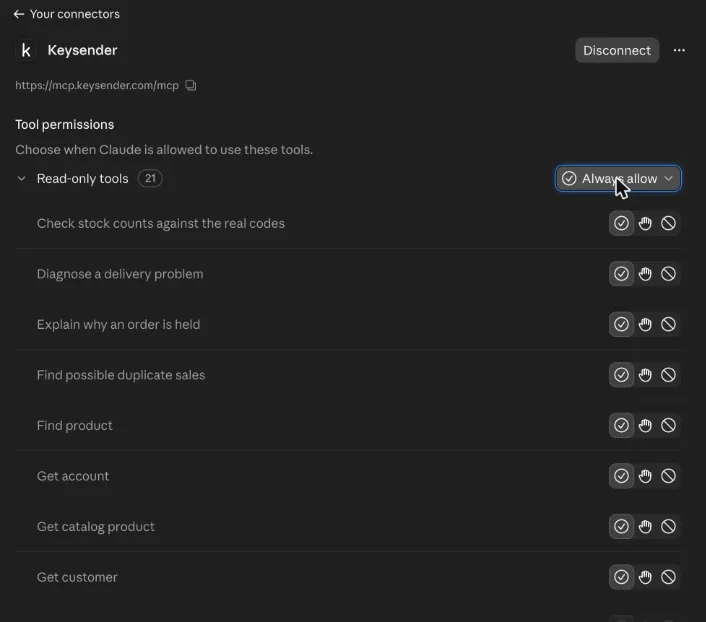Require approval for Get customer
The image size is (706, 622).
tap(645, 577)
